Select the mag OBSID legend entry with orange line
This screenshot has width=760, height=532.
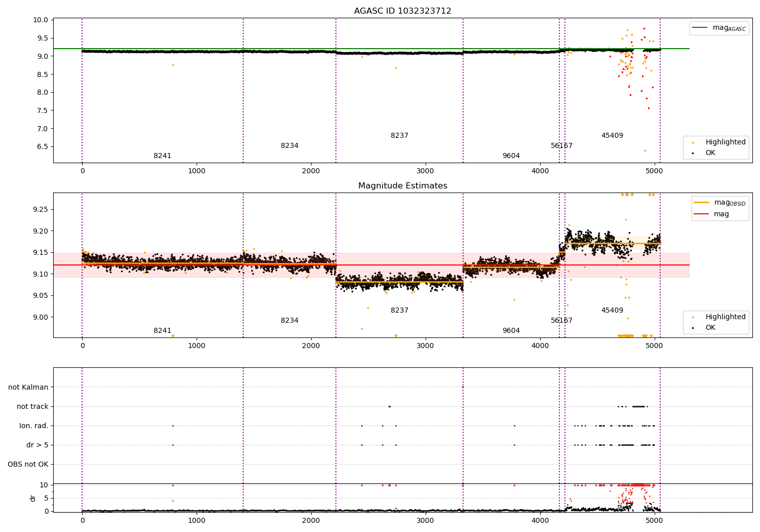[719, 203]
